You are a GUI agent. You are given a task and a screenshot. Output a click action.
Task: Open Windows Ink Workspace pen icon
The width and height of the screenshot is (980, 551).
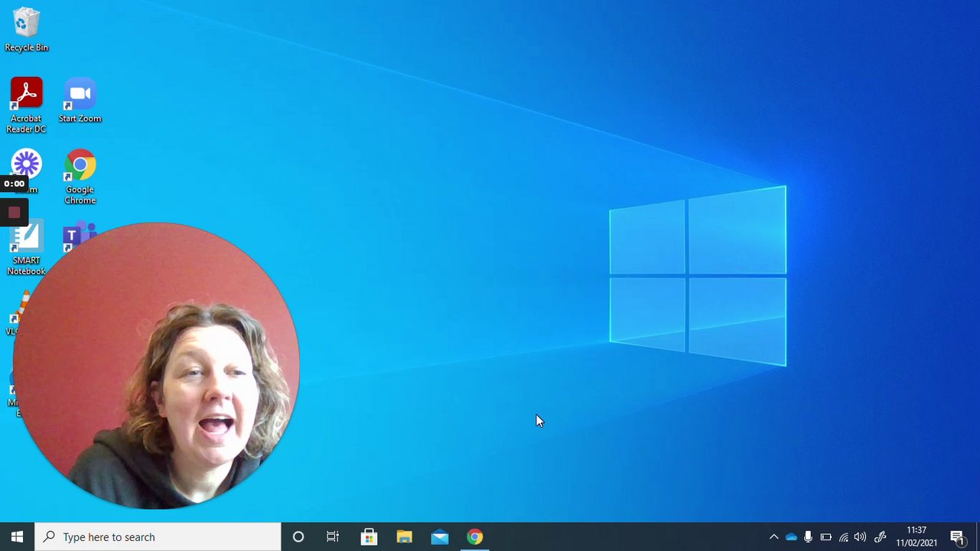[880, 536]
